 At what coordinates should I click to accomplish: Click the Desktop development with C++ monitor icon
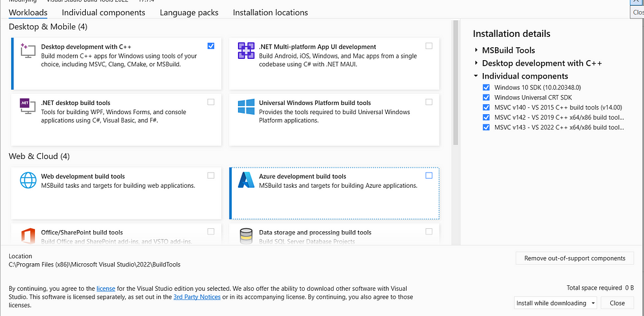(28, 50)
